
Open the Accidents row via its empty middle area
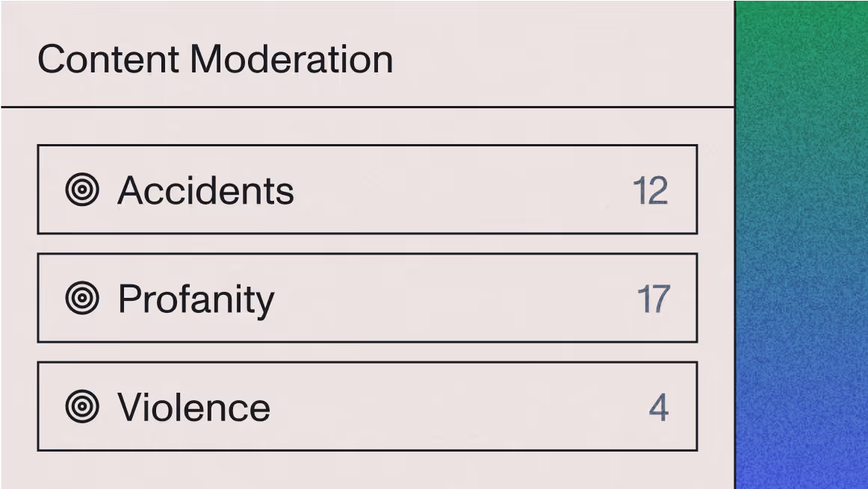[462, 190]
